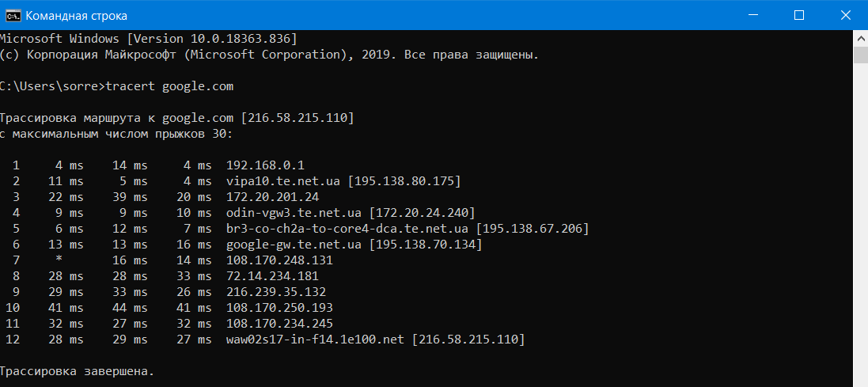
Task: Click the 72.14.234.181 address in hop 8
Action: click(272, 276)
